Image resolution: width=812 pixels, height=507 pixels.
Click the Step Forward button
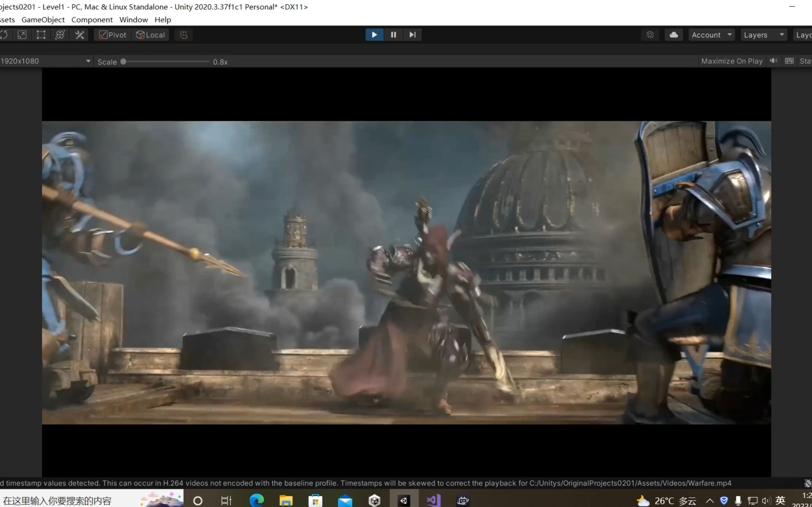pyautogui.click(x=412, y=35)
